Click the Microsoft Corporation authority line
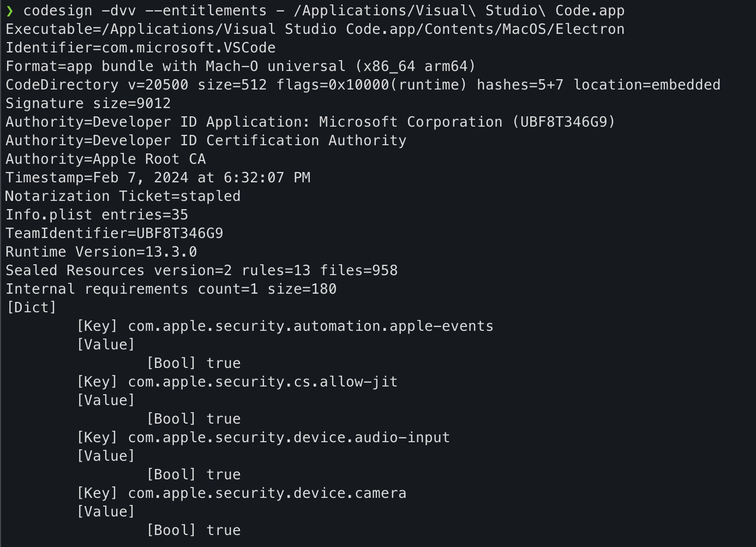The height and width of the screenshot is (547, 756). tap(310, 122)
